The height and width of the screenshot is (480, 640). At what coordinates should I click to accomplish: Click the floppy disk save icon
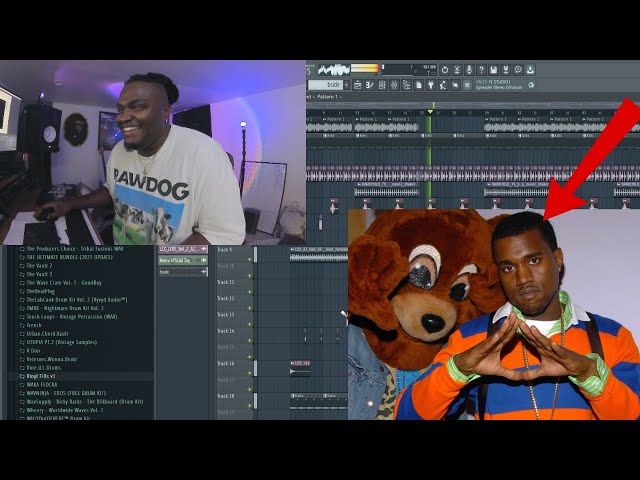(493, 70)
